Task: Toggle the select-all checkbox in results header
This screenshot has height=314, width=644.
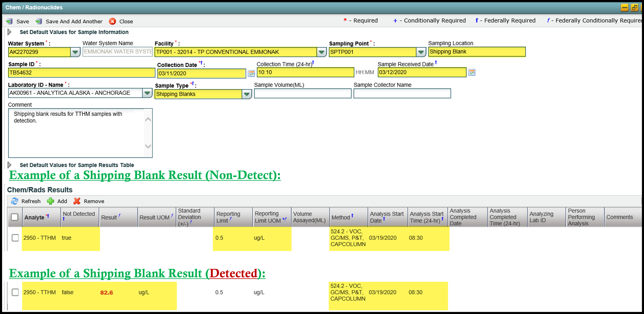Action: click(15, 217)
